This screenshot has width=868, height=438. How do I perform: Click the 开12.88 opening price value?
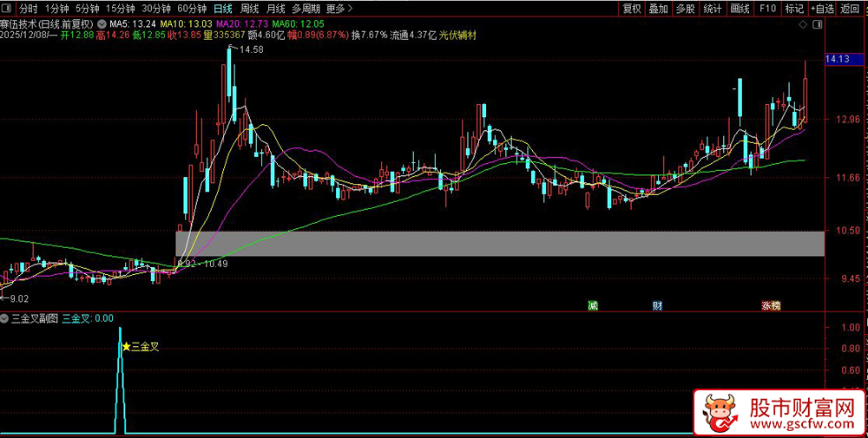[x=77, y=35]
